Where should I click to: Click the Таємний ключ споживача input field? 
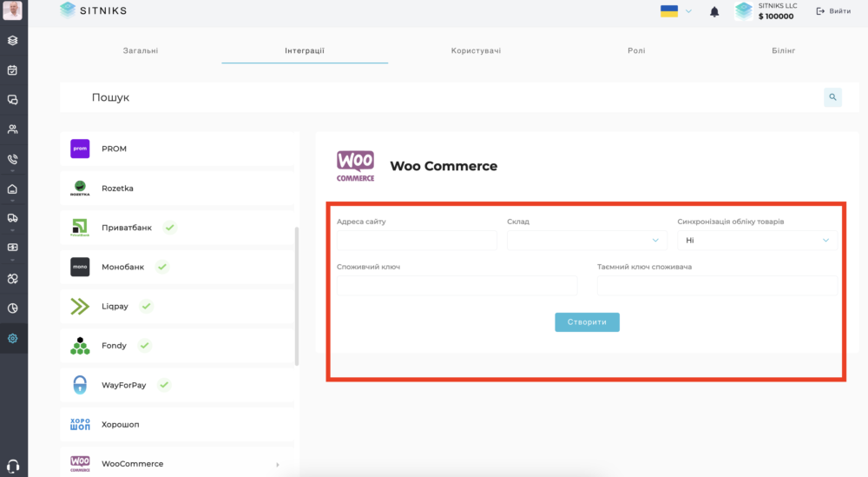pyautogui.click(x=718, y=286)
